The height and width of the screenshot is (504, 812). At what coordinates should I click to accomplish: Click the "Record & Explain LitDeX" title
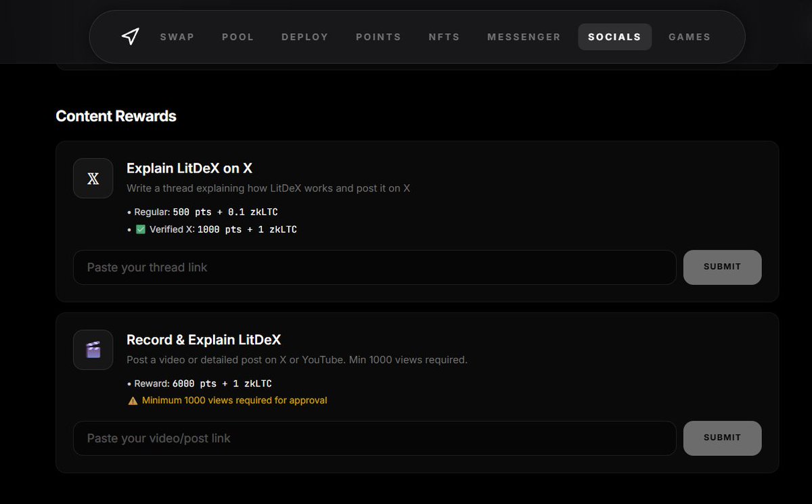204,340
